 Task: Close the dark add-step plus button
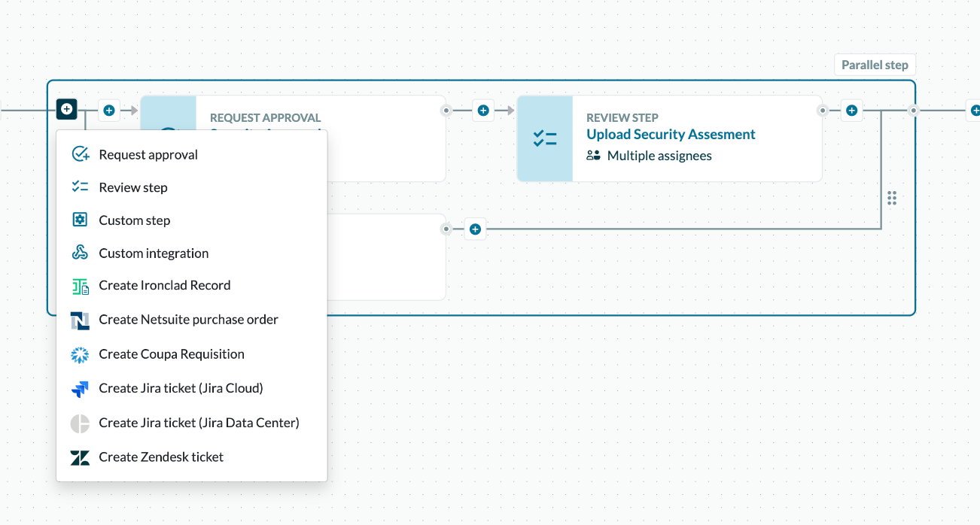(67, 110)
